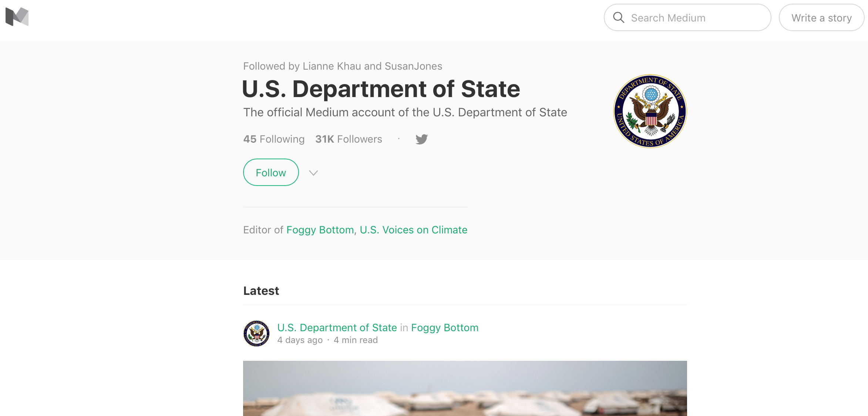Click the search magnifier icon

tap(619, 17)
